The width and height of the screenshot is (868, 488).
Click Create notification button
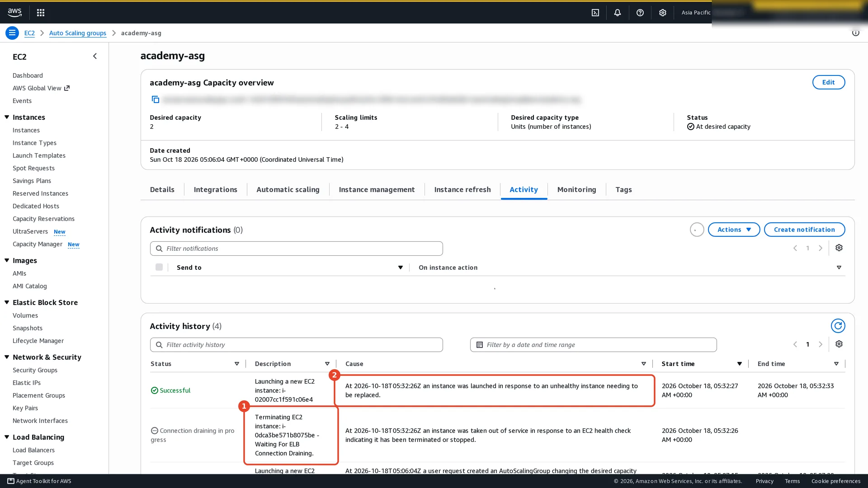(804, 230)
